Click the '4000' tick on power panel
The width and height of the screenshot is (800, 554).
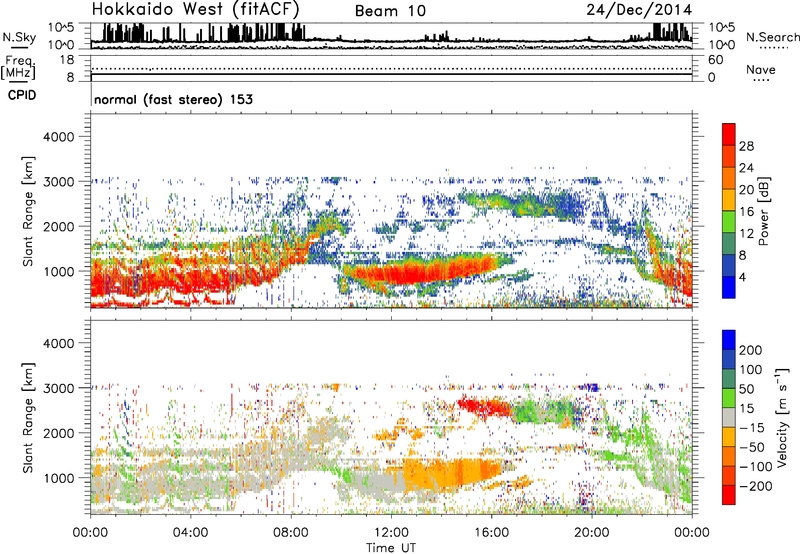(58, 137)
